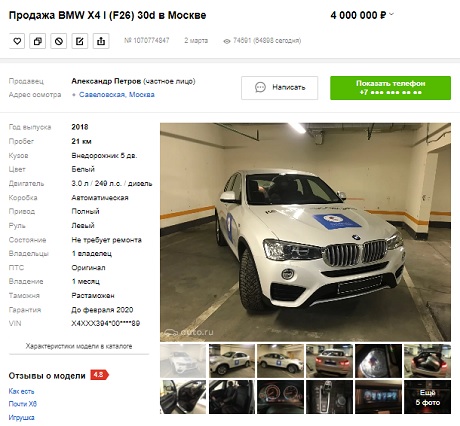Viewport: 460px width, 426px height.
Task: Select the rear view car thumbnail
Action: [x=329, y=361]
